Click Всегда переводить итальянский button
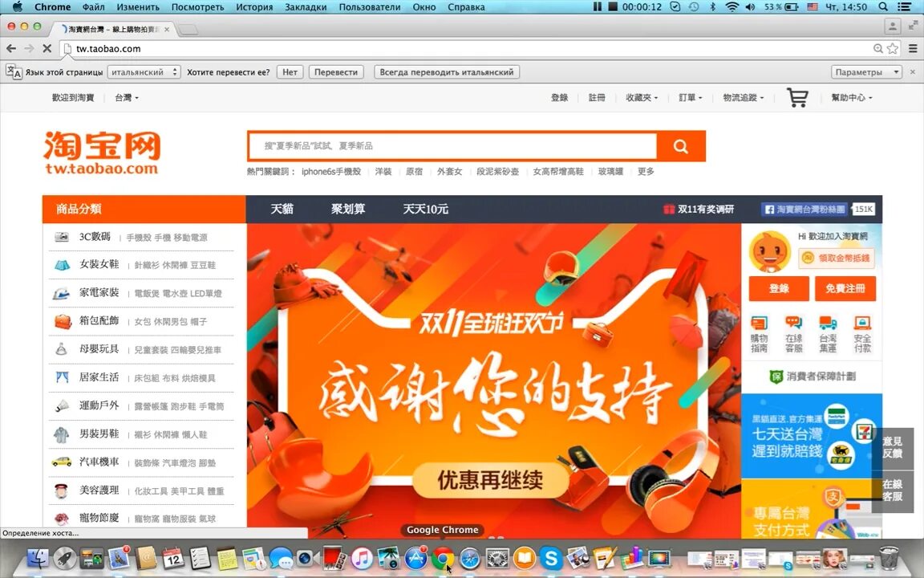 [447, 72]
